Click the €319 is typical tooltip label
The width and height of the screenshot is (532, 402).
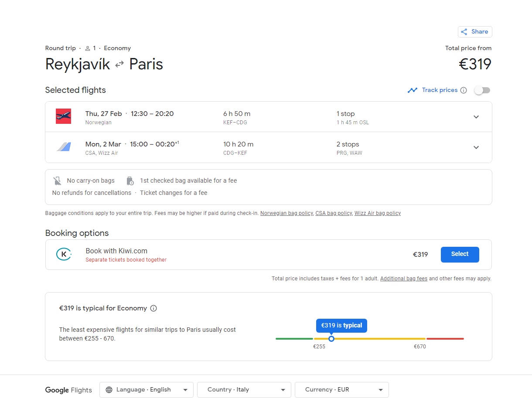tap(342, 325)
